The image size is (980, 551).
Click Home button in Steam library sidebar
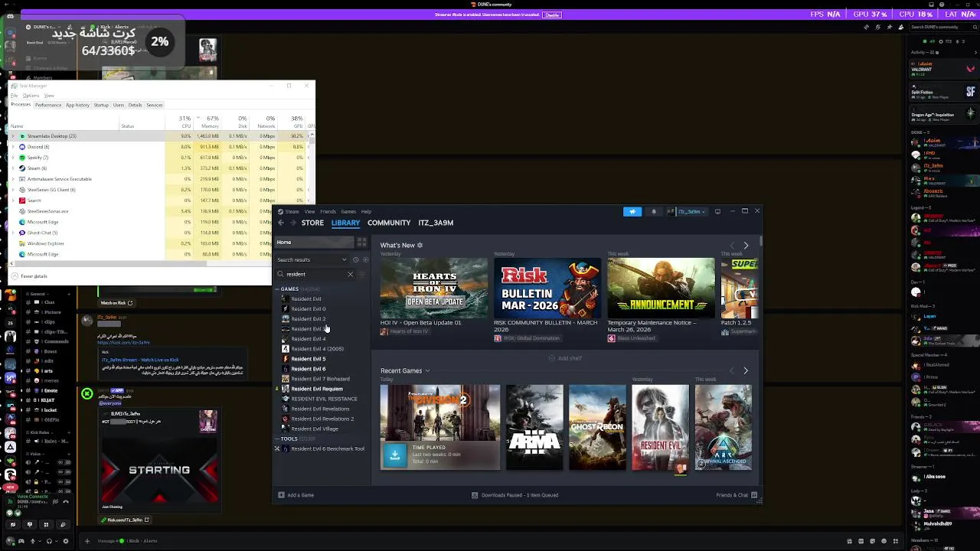click(314, 242)
